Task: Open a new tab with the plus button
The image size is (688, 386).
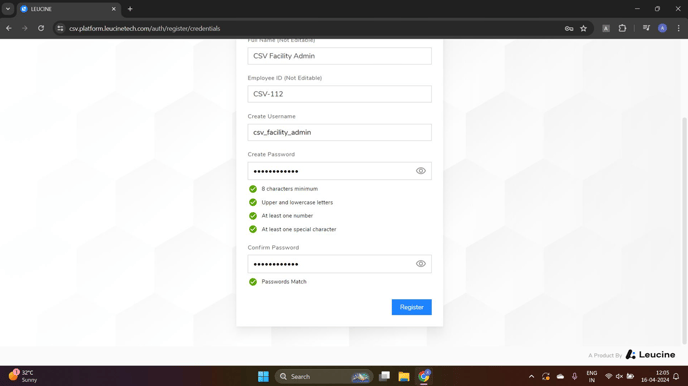Action: [x=130, y=9]
